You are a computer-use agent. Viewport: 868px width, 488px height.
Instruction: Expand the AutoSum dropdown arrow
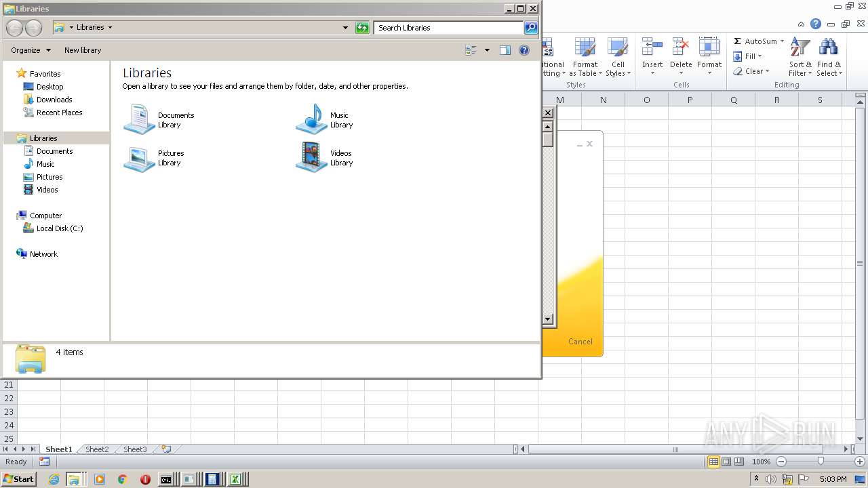(782, 41)
